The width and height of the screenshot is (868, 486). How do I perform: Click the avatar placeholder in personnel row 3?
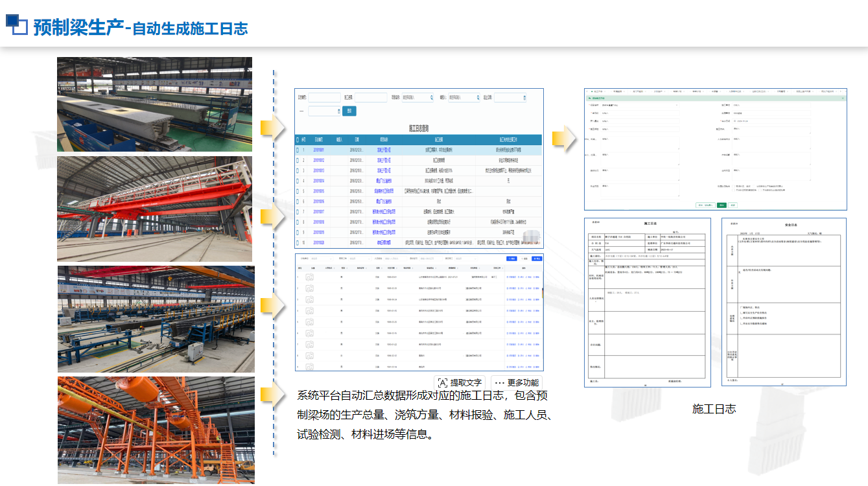(x=310, y=299)
